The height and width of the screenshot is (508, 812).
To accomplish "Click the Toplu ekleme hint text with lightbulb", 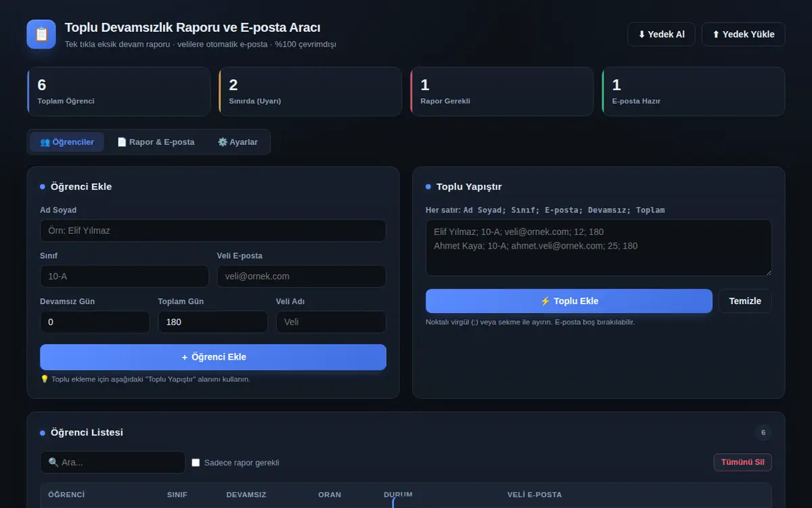I will click(145, 379).
